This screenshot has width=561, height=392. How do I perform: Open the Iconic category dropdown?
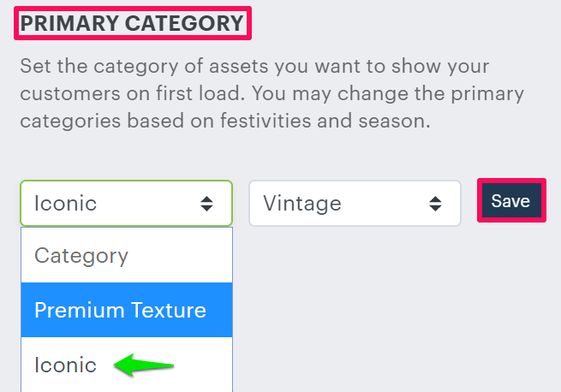126,203
